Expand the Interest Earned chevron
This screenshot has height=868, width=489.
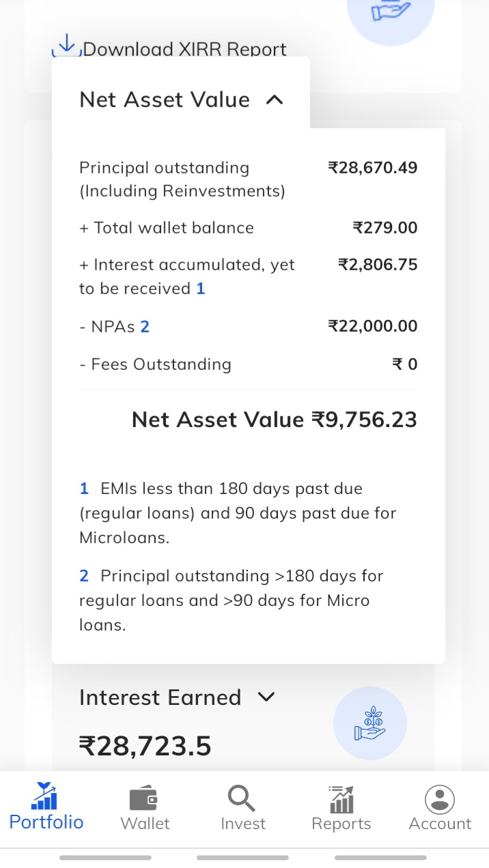pos(266,697)
